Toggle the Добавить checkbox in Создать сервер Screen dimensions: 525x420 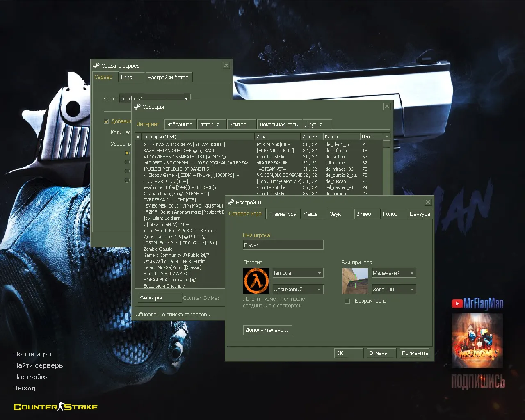[x=106, y=121]
